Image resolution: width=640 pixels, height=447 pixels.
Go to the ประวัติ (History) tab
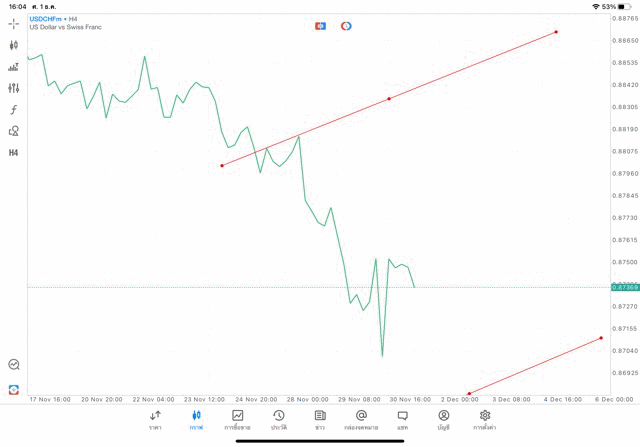tap(279, 420)
